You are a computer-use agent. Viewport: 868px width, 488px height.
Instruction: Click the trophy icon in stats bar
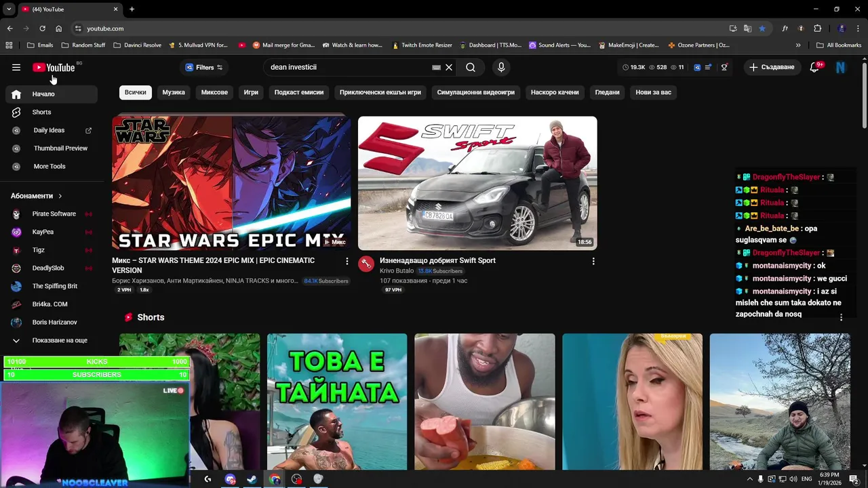(724, 67)
